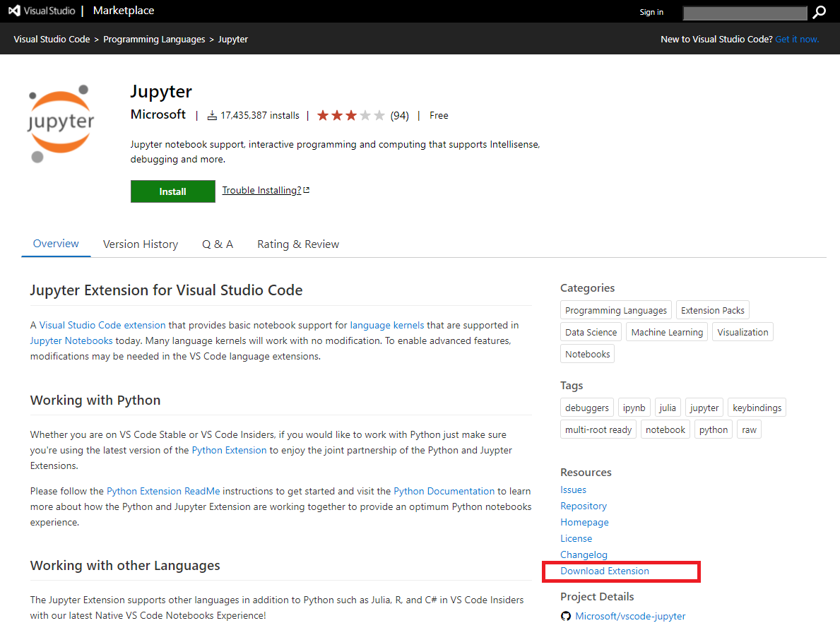
Task: Select Extension Packs category
Action: point(713,310)
